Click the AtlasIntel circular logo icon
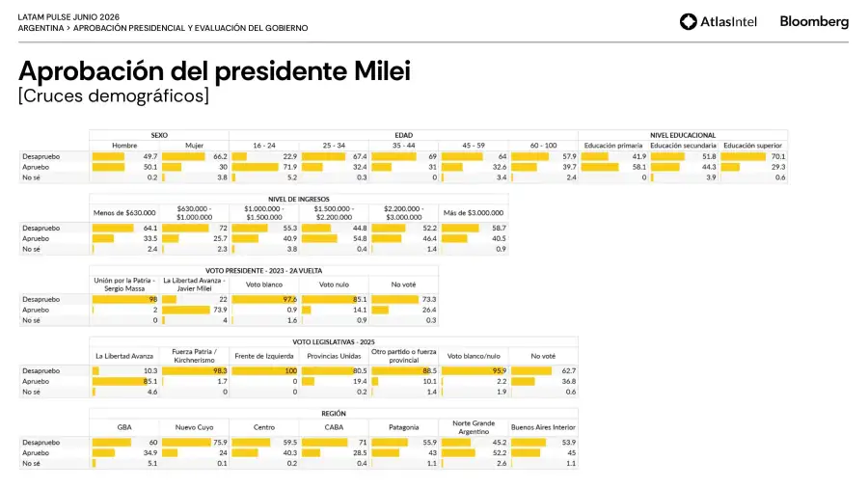 point(688,21)
